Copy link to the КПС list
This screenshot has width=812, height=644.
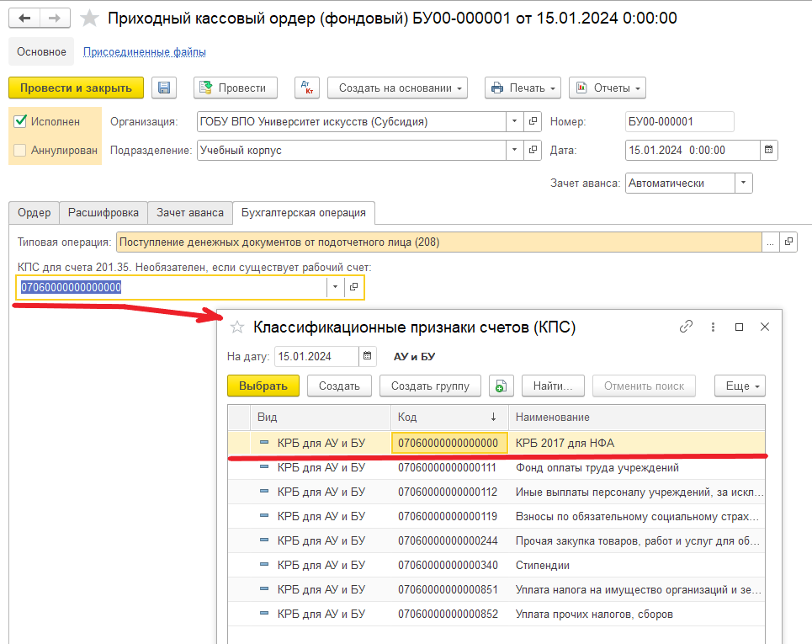(x=686, y=327)
